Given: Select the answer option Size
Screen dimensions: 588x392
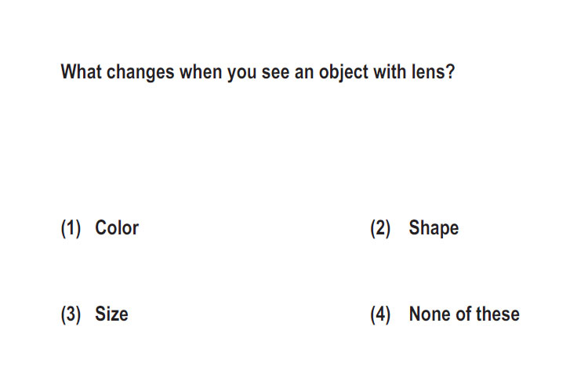Looking at the screenshot, I should coord(111,314).
